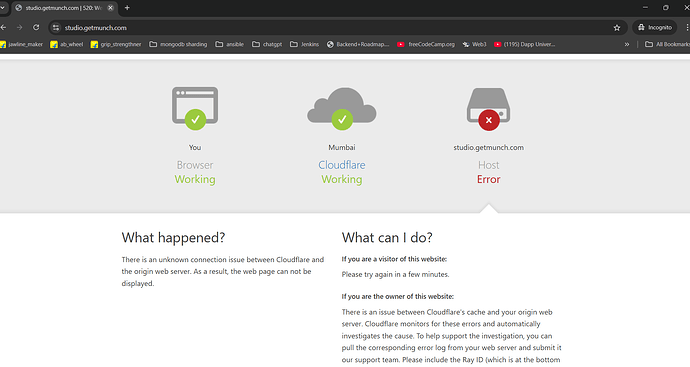Click the host server icon with red X

(x=488, y=109)
